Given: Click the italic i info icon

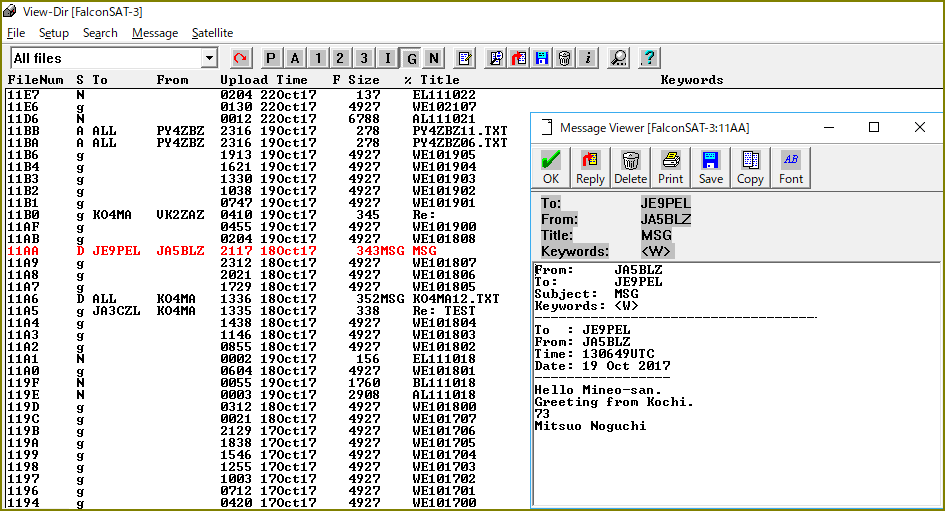Looking at the screenshot, I should point(588,58).
